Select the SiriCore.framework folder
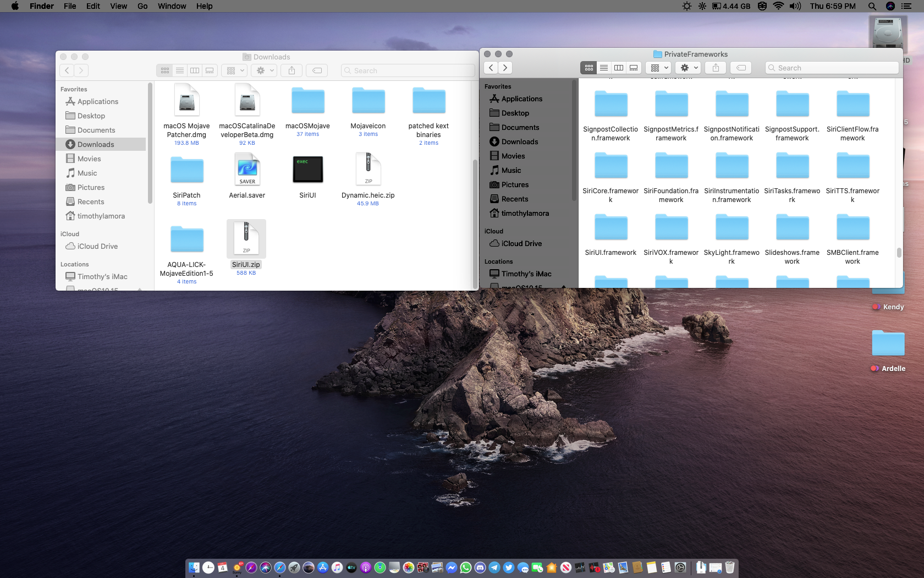This screenshot has width=924, height=578. pyautogui.click(x=610, y=166)
